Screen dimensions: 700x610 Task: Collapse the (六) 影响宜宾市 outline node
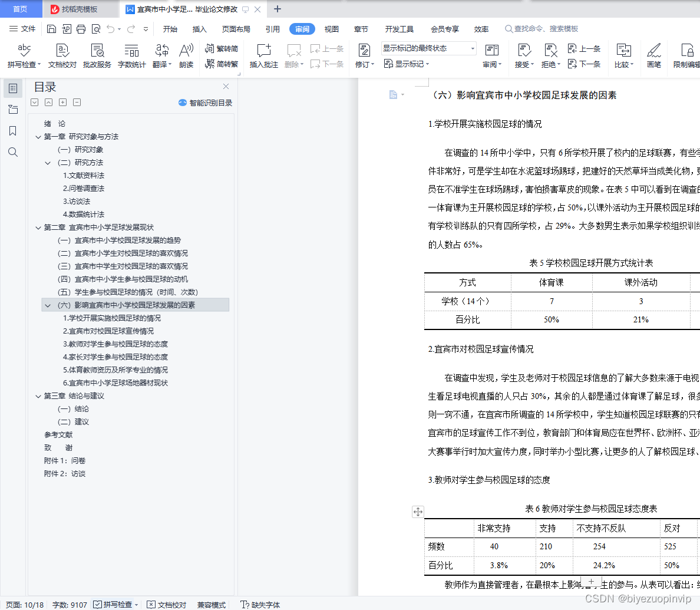coord(48,305)
